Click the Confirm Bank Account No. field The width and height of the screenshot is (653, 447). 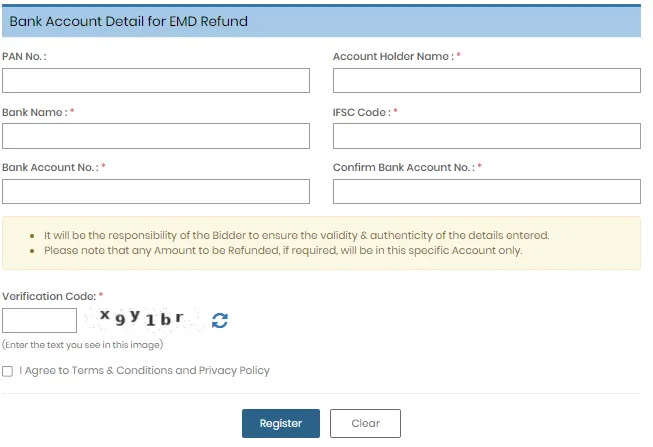tap(486, 191)
